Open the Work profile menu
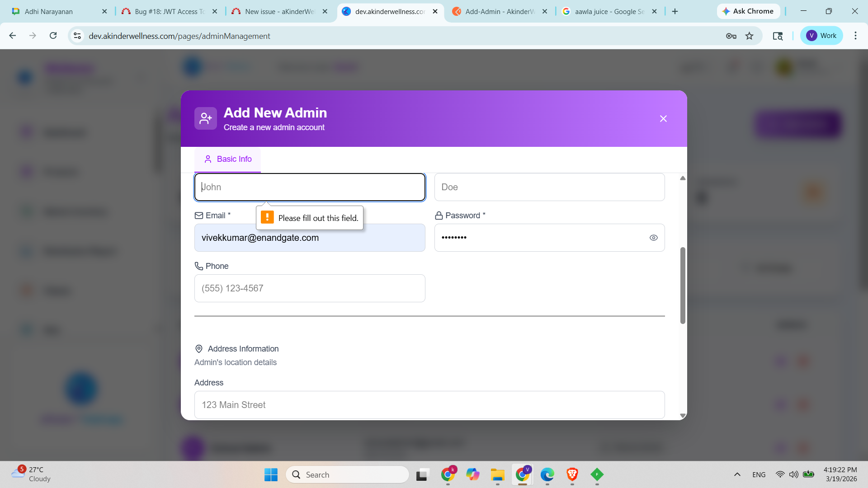The width and height of the screenshot is (868, 488). [821, 36]
